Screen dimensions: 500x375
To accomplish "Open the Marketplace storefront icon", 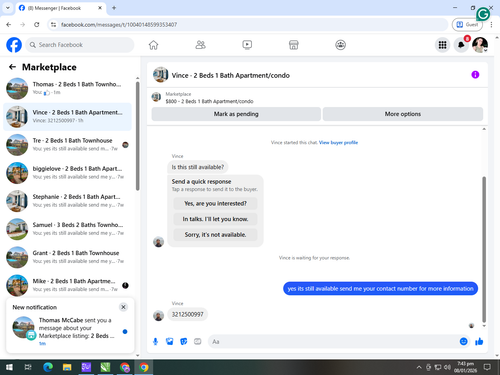I will click(294, 45).
